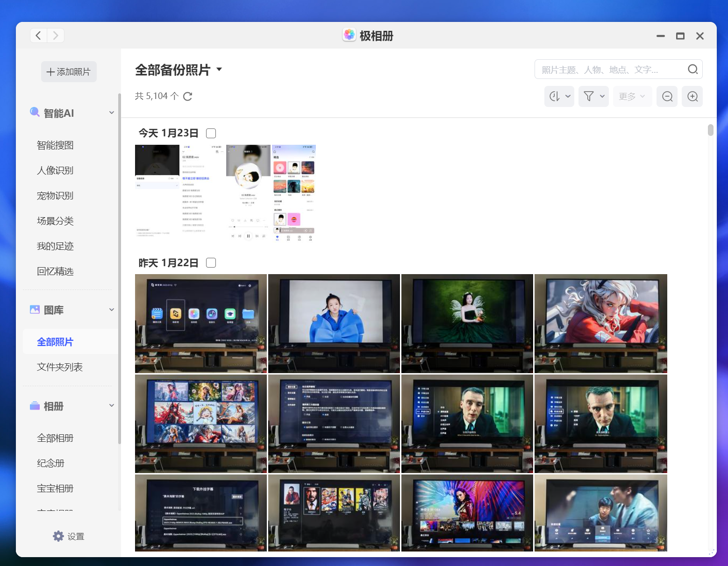Collapse the 相册 section

(112, 405)
